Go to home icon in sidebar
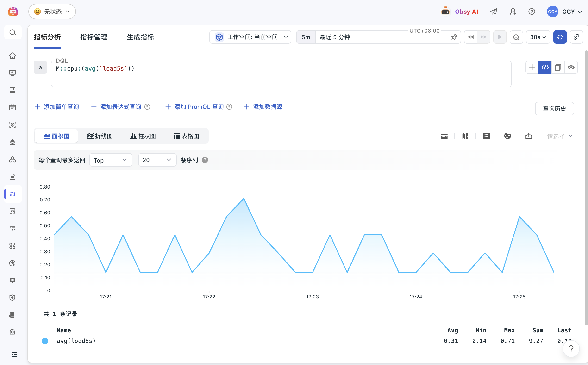Screen dimensions: 588x365 (x=13, y=56)
